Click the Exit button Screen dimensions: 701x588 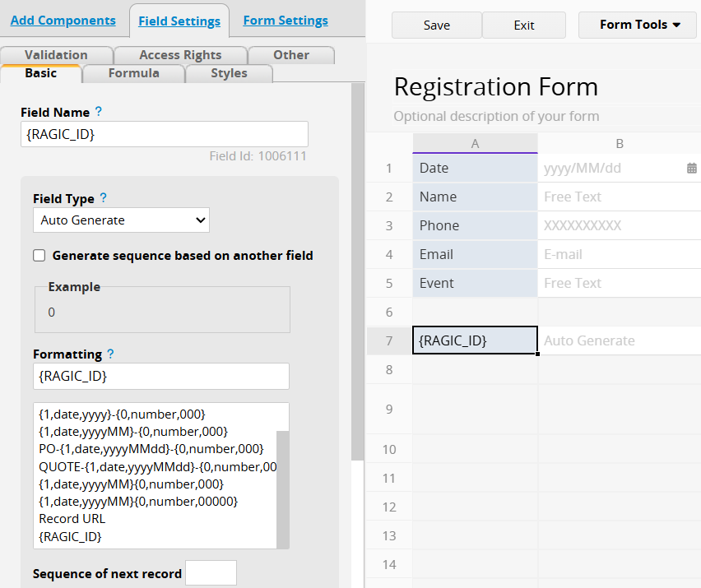point(524,25)
